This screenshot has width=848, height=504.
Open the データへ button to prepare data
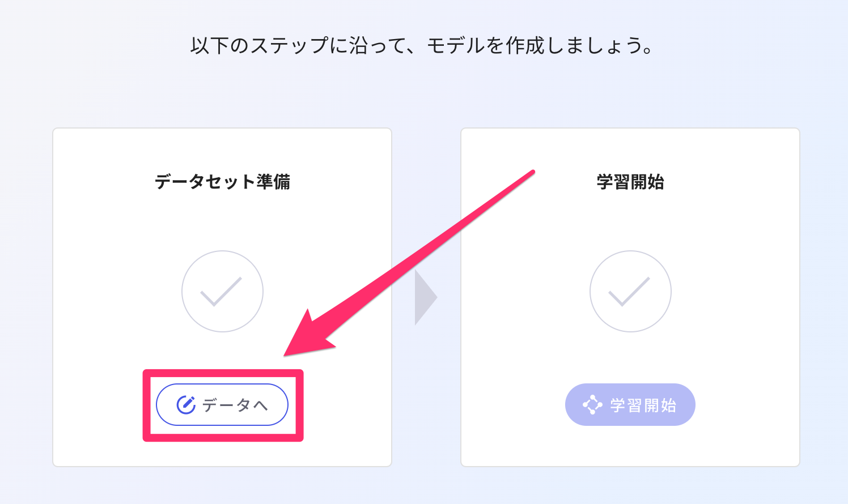(222, 404)
